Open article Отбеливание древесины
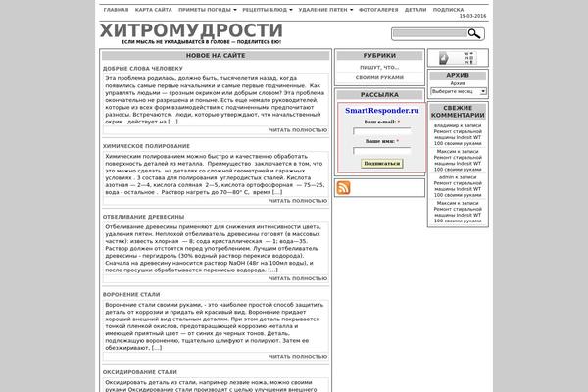 click(144, 217)
